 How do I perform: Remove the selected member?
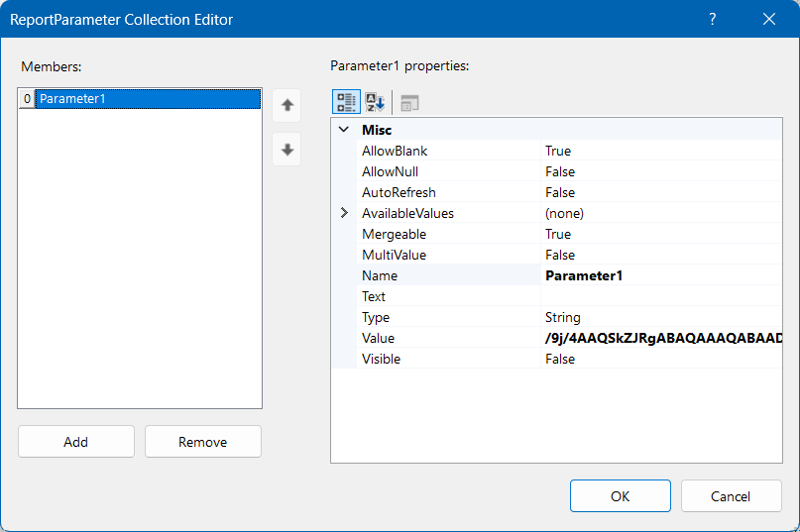pos(202,442)
